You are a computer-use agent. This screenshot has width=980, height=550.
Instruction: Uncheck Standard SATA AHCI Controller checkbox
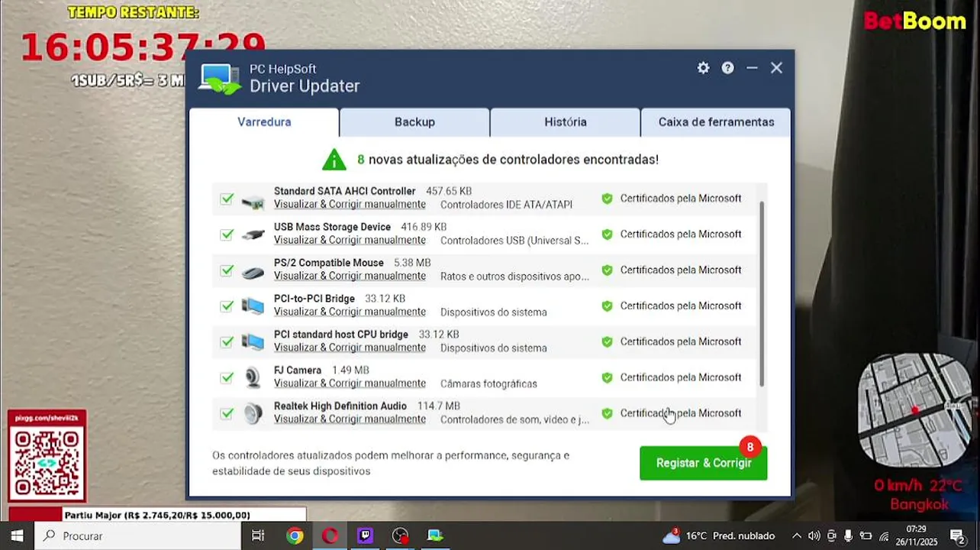point(227,199)
